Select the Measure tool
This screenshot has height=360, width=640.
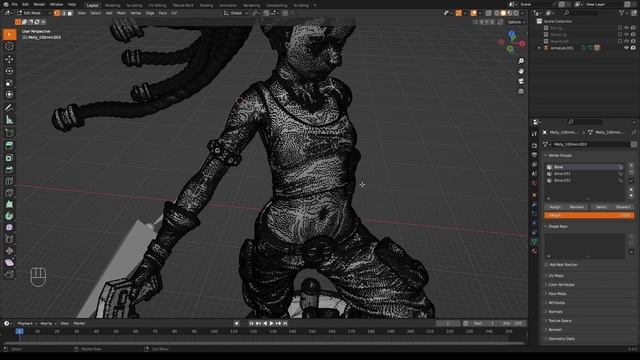click(x=9, y=120)
